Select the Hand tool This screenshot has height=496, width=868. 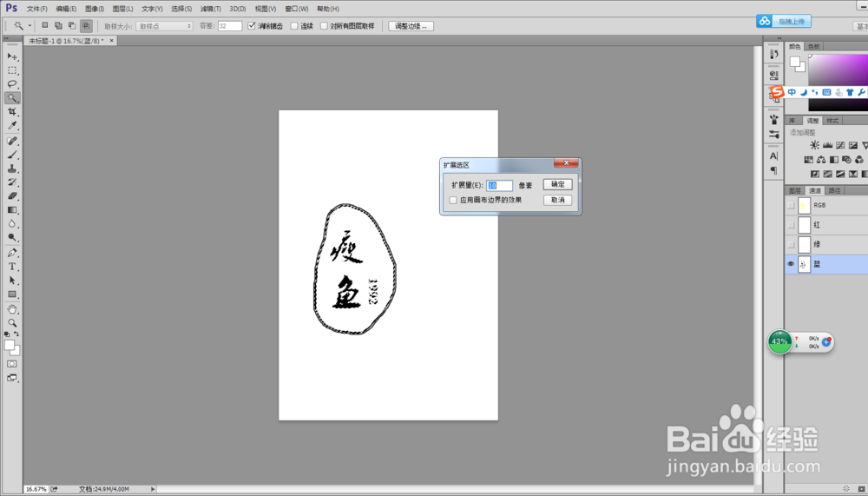pyautogui.click(x=12, y=309)
